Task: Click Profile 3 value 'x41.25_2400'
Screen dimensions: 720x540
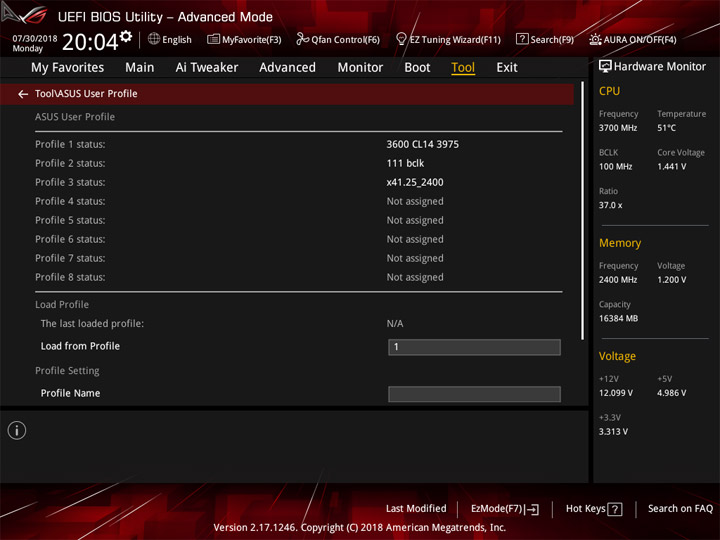Action: [415, 182]
